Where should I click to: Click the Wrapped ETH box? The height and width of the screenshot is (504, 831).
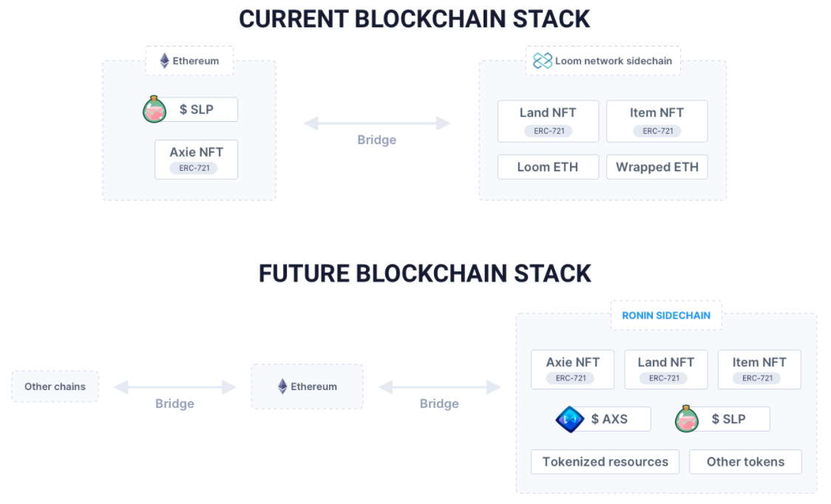tap(657, 167)
